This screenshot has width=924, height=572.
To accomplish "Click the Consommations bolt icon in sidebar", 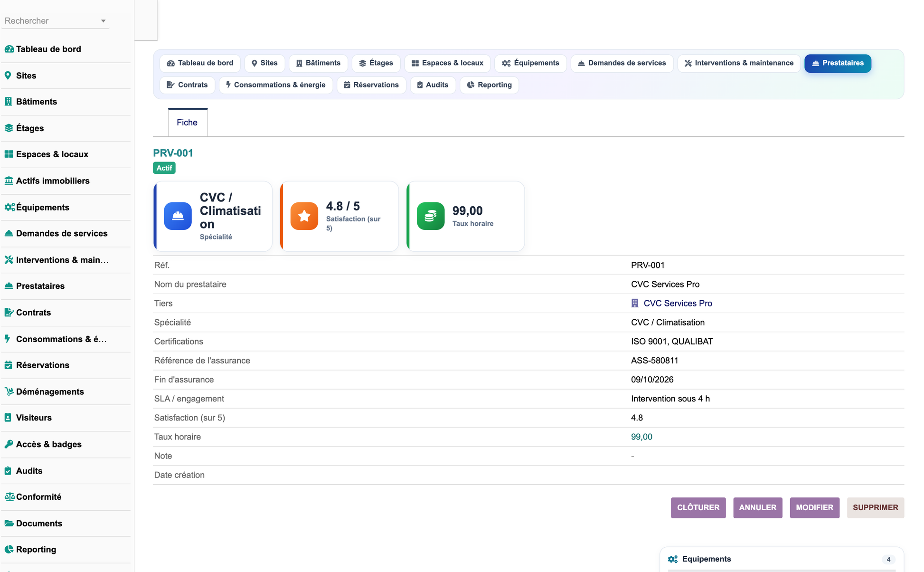I will [x=8, y=339].
